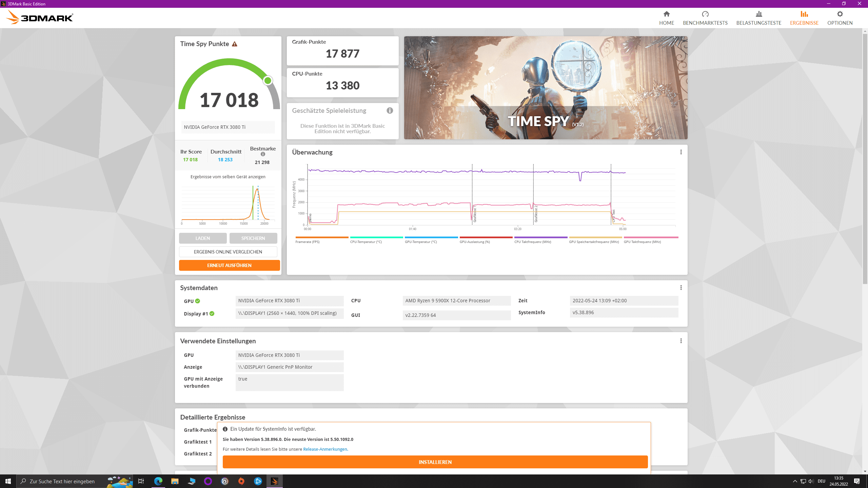Image resolution: width=868 pixels, height=488 pixels.
Task: Click the volume icon in system tray
Action: [811, 481]
